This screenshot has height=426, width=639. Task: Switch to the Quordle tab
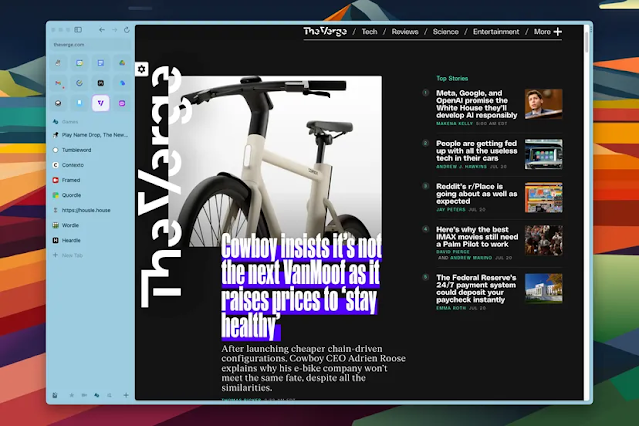coord(90,195)
